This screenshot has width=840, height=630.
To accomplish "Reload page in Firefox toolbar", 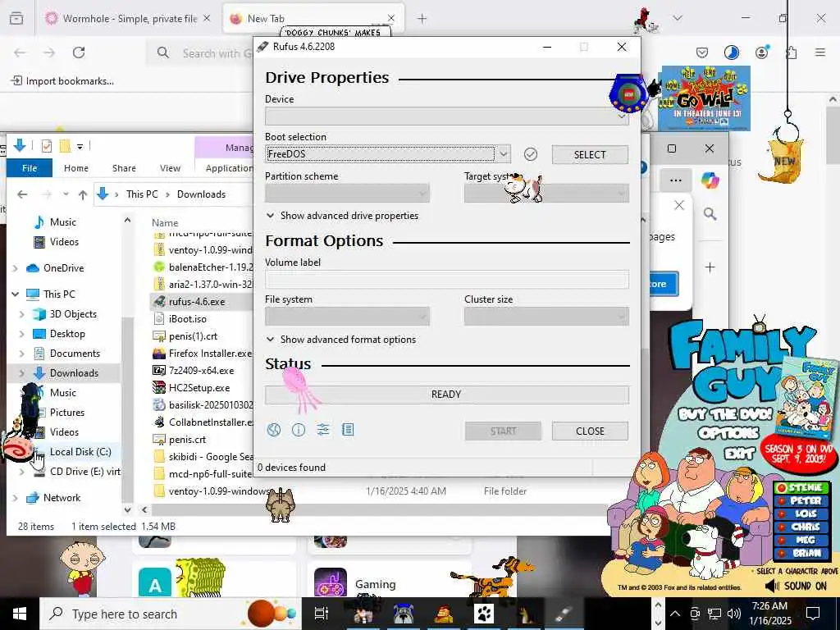I will click(79, 52).
